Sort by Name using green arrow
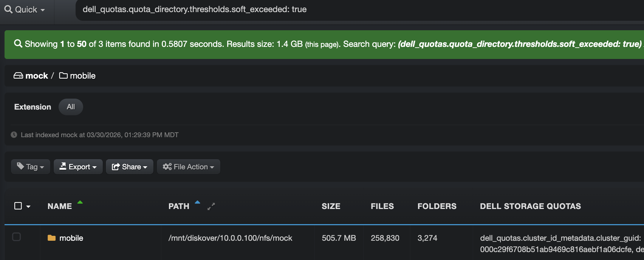This screenshot has width=644, height=260. pyautogui.click(x=80, y=202)
